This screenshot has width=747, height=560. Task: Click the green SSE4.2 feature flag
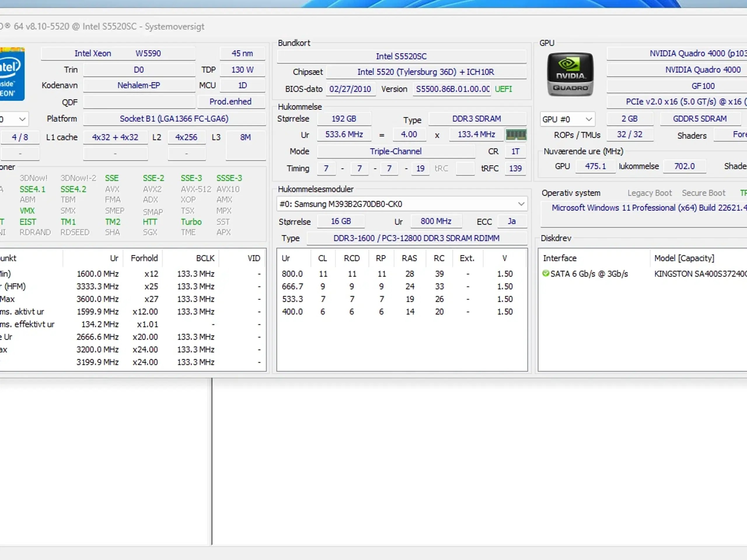click(x=73, y=189)
